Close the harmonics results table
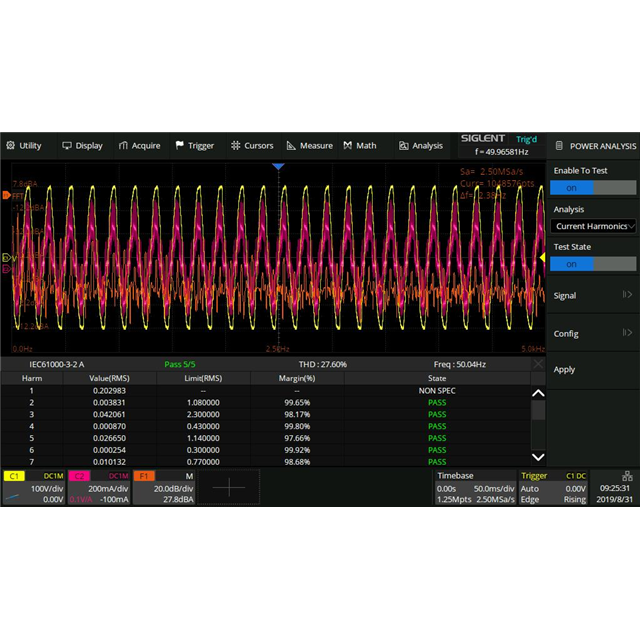 tap(538, 364)
